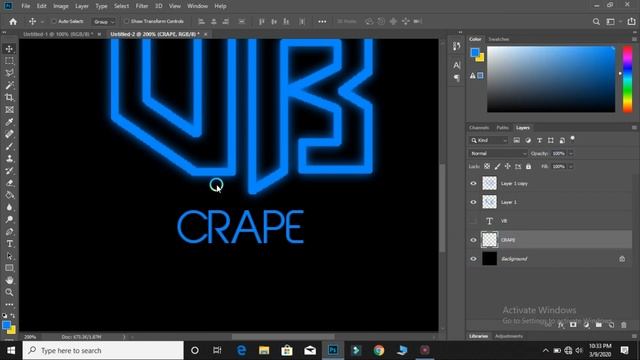640x360 pixels.
Task: Hide the Layer 1 layer
Action: click(473, 202)
